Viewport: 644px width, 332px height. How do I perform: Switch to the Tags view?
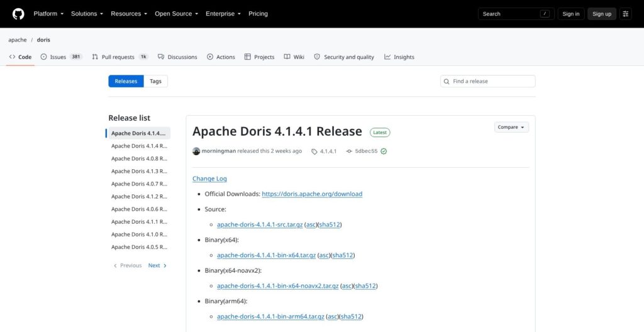(156, 81)
